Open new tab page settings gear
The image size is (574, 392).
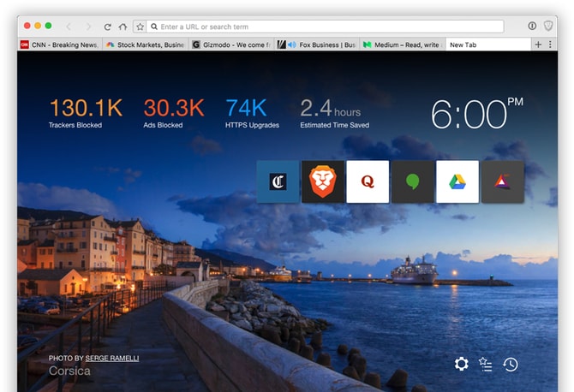[x=461, y=364]
